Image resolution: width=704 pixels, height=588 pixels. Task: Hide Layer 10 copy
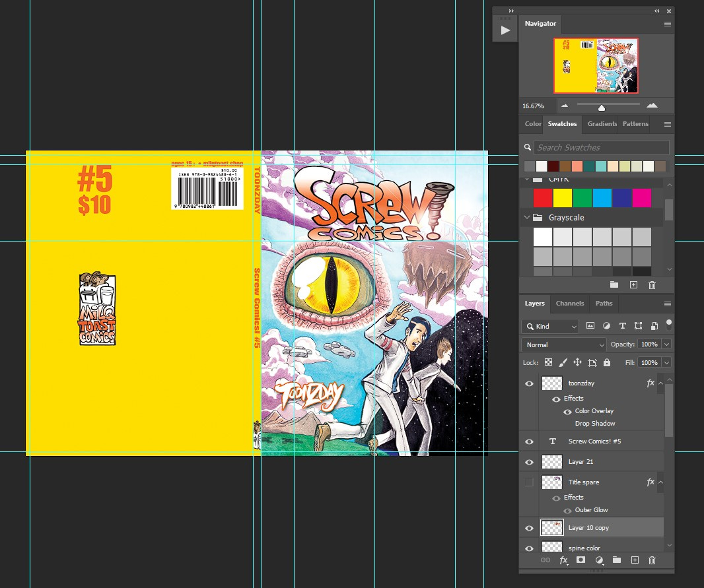(x=530, y=528)
